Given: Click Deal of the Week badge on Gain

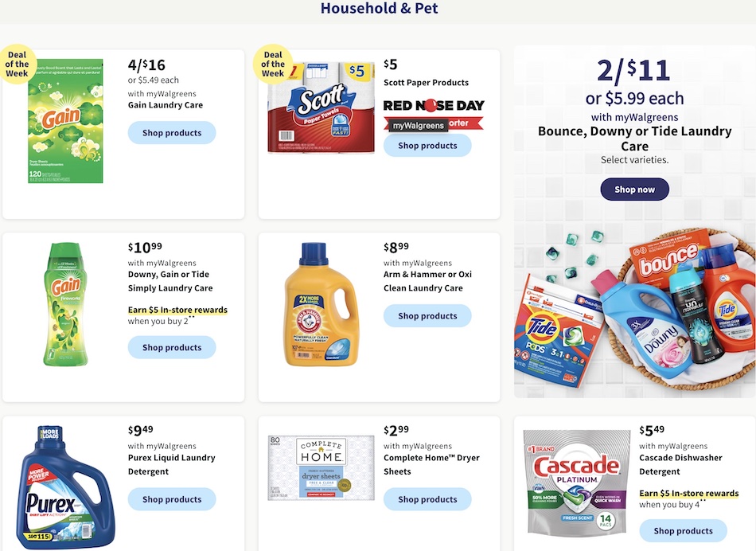Looking at the screenshot, I should tap(17, 64).
